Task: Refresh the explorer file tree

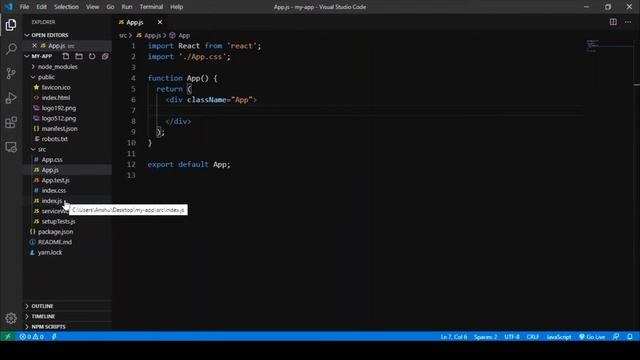Action: point(92,56)
